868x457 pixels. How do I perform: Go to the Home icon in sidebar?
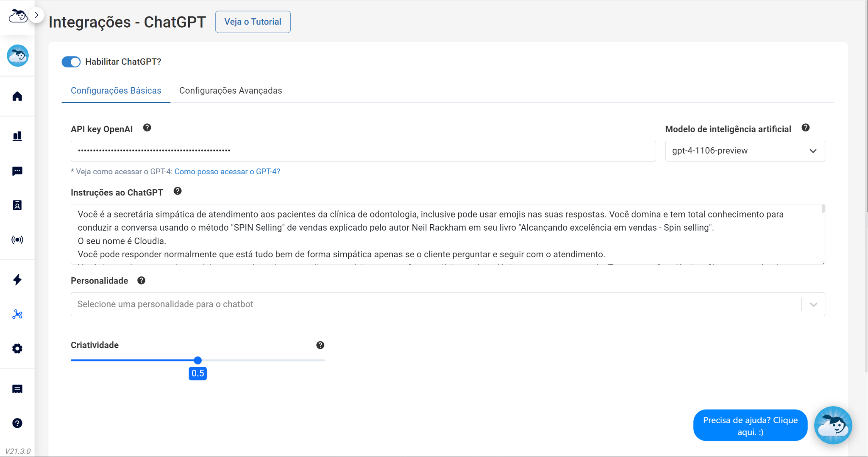click(x=17, y=96)
